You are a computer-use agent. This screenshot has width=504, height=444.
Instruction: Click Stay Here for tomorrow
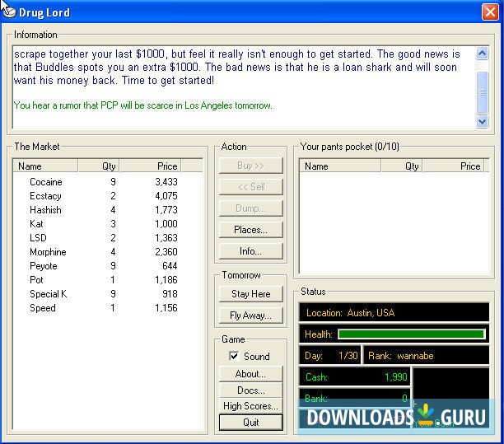[250, 293]
